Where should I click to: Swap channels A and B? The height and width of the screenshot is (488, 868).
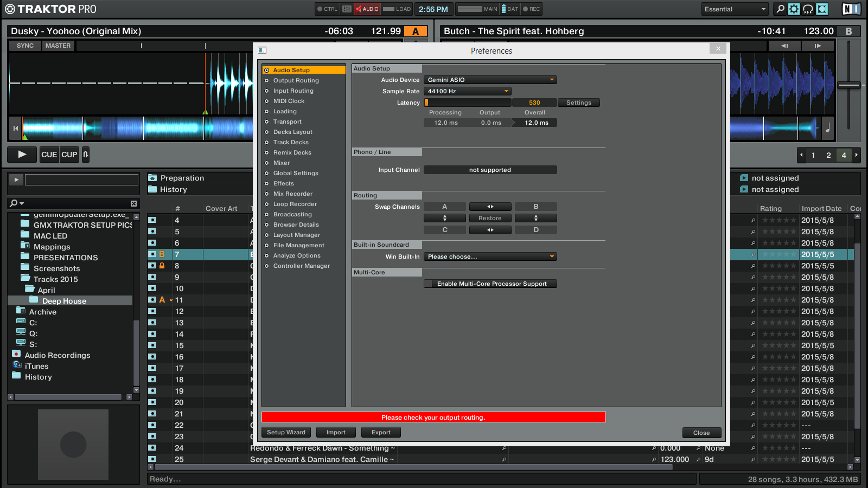click(490, 207)
